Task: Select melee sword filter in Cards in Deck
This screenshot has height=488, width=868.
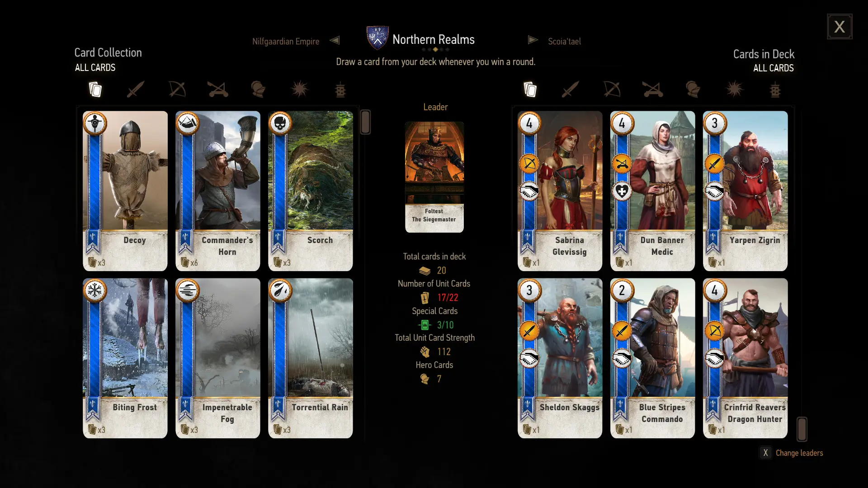Action: 571,89
